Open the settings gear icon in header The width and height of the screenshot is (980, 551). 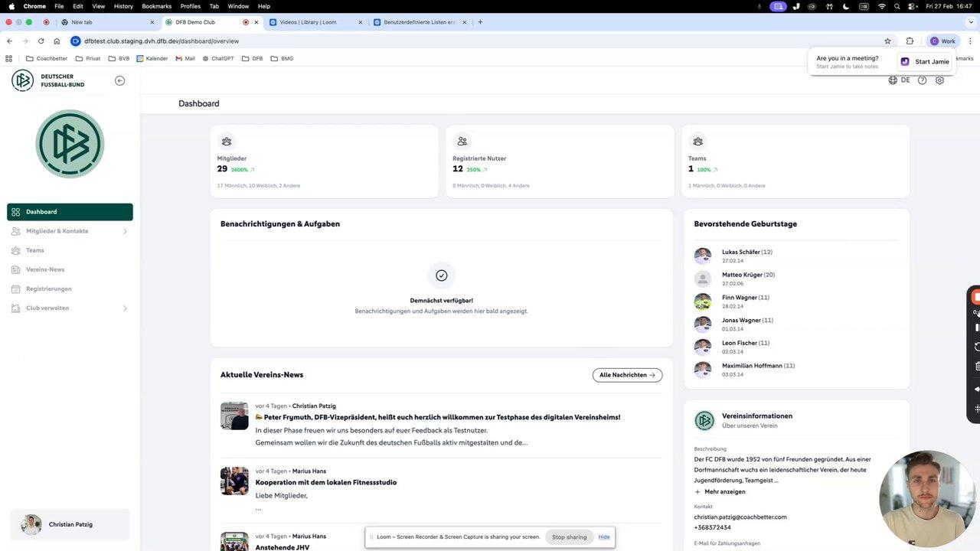tap(939, 80)
